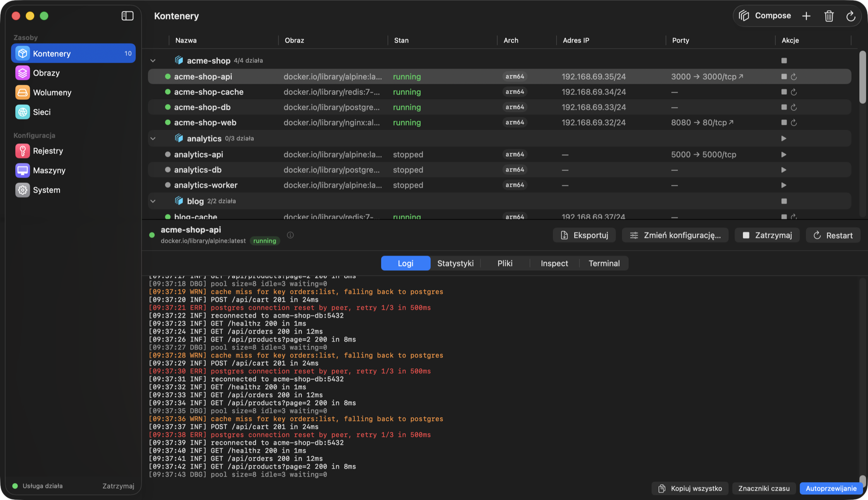Open Zmień konfigurację dialog
This screenshot has height=500, width=868.
(x=675, y=235)
